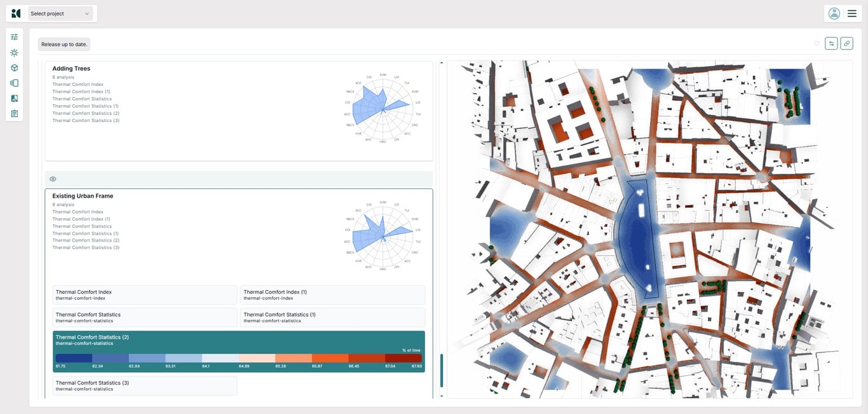Open the Thermal Comfort Statistics (1) tile
868x414 pixels.
pos(332,317)
